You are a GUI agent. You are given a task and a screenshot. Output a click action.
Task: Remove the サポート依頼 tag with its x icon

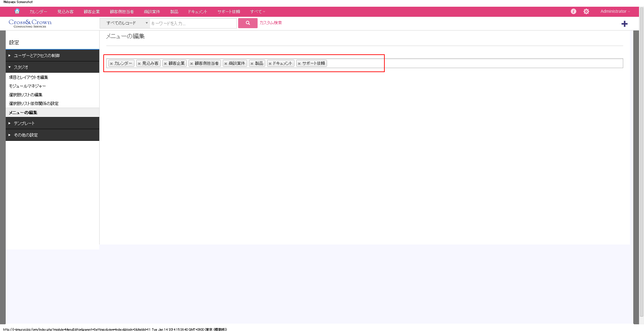click(x=299, y=63)
